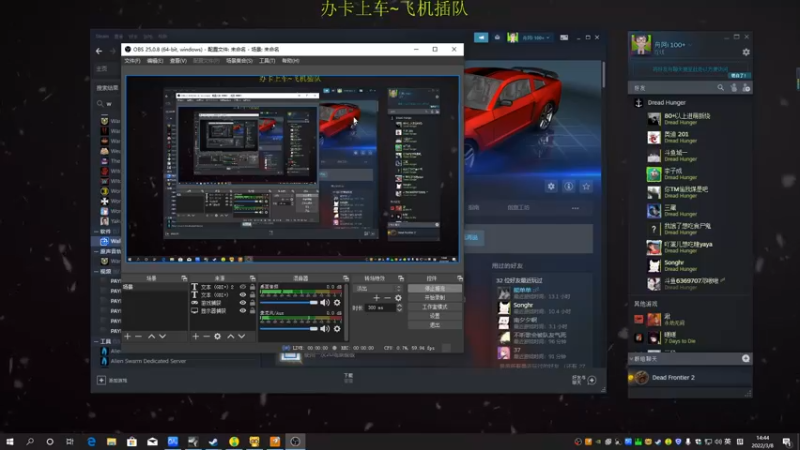Open game info icon on Steam page
This screenshot has width=800, height=450.
(568, 187)
